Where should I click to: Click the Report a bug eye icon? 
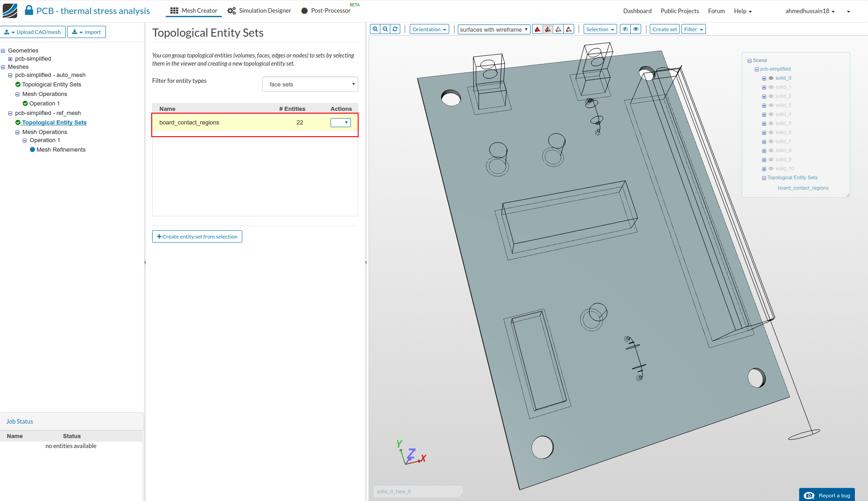[x=809, y=496]
